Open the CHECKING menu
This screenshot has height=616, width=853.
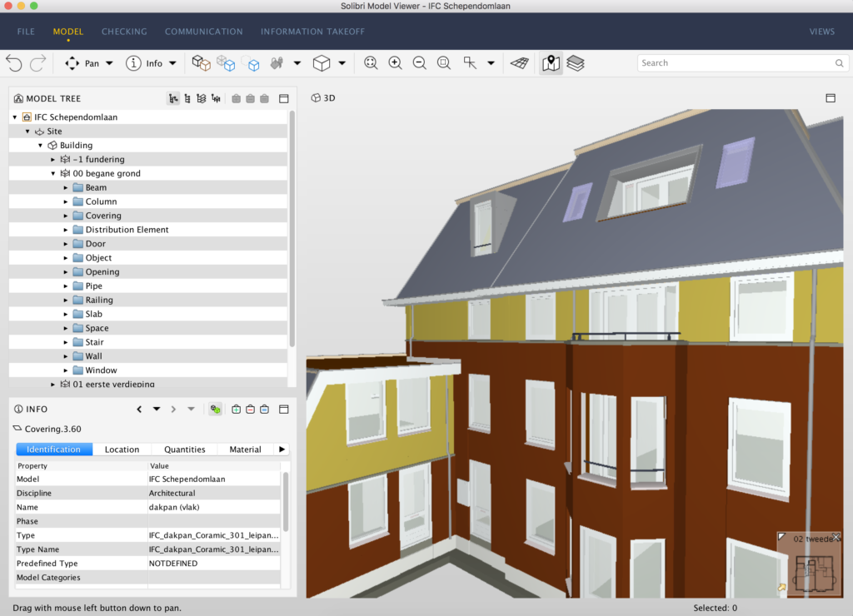tap(123, 32)
